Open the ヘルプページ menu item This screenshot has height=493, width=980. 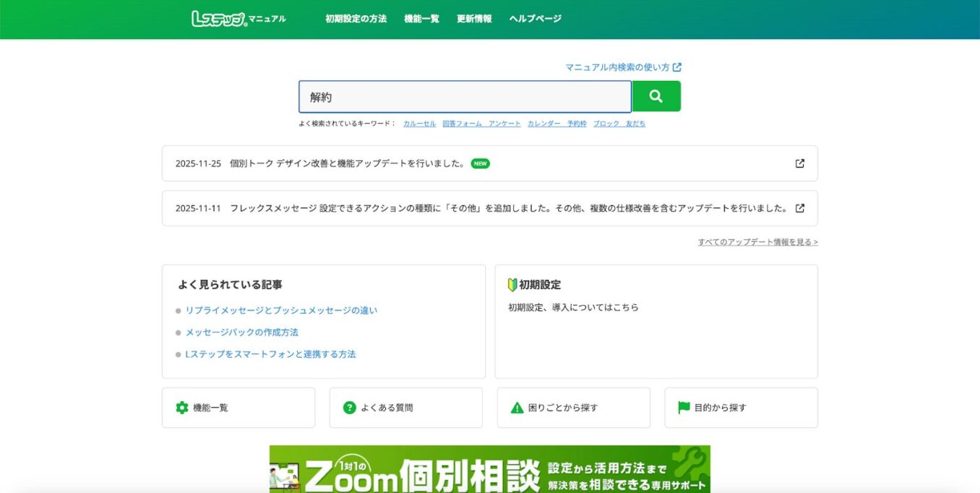click(535, 18)
